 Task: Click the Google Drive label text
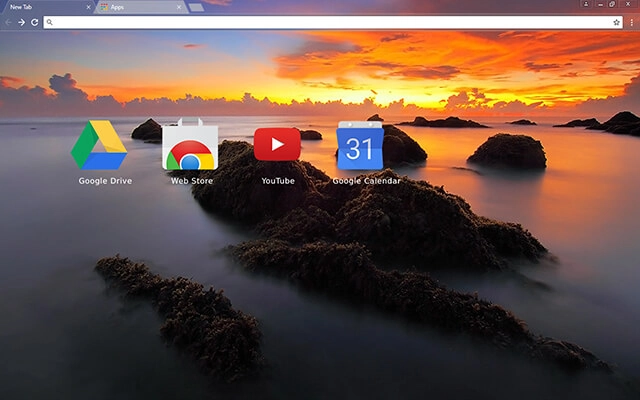pos(105,181)
